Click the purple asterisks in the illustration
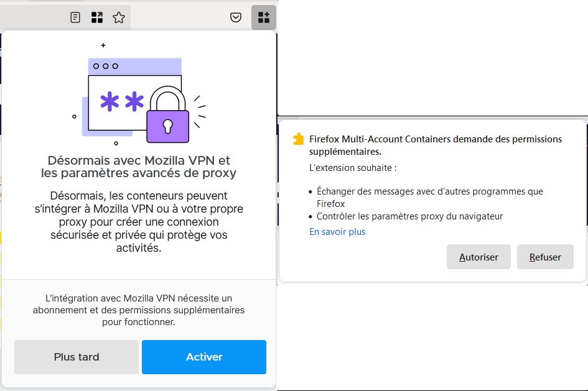 coord(122,101)
